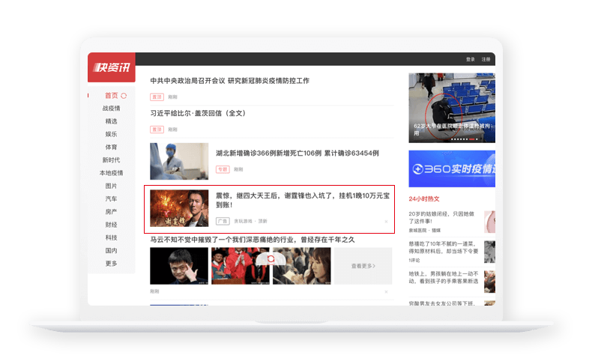Screen dimensions: 595x364
Task: Close the 马云 article with its X
Action: (x=386, y=292)
